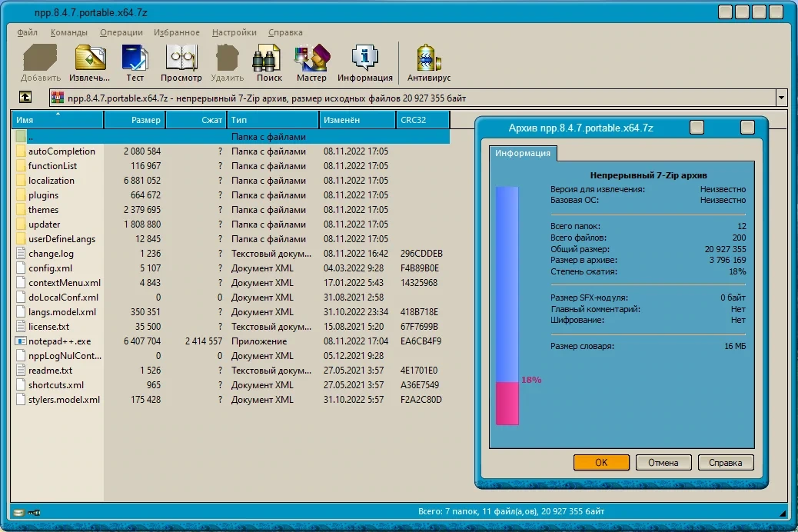Click the status bar totals text
The width and height of the screenshot is (798, 532).
511,511
